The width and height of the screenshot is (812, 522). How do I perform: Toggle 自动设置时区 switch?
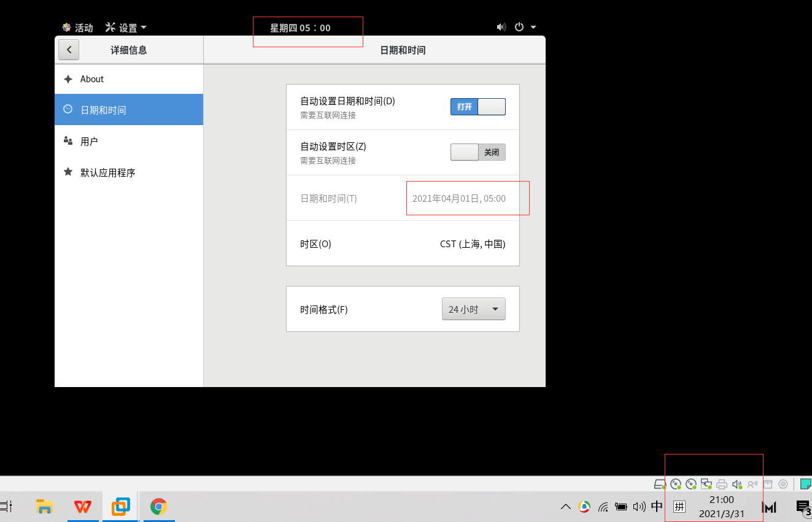click(478, 152)
